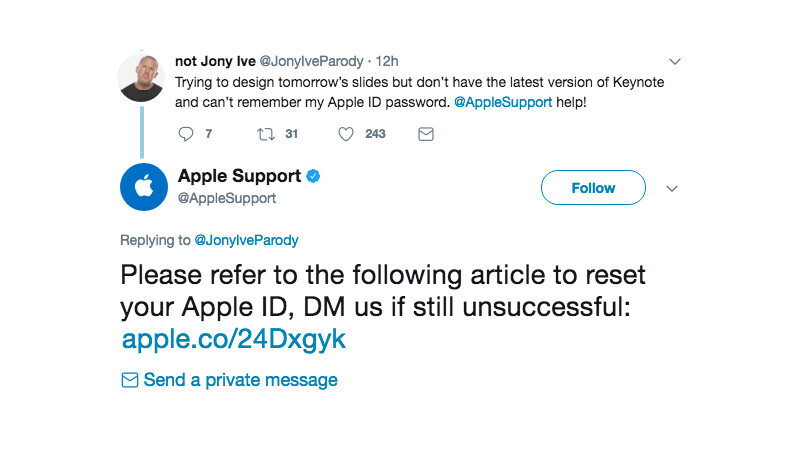
Task: Click the reply speech bubble icon
Action: pos(185,134)
